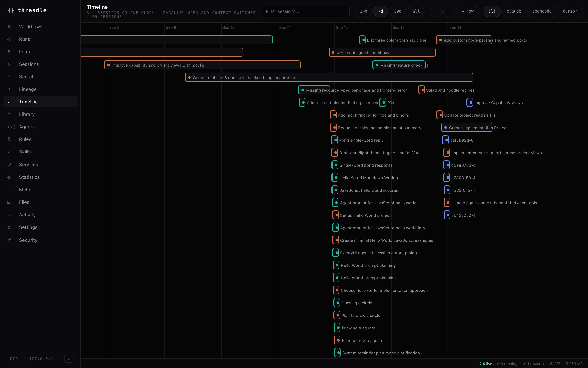
Task: Zoom out with the minus button
Action: point(436,11)
